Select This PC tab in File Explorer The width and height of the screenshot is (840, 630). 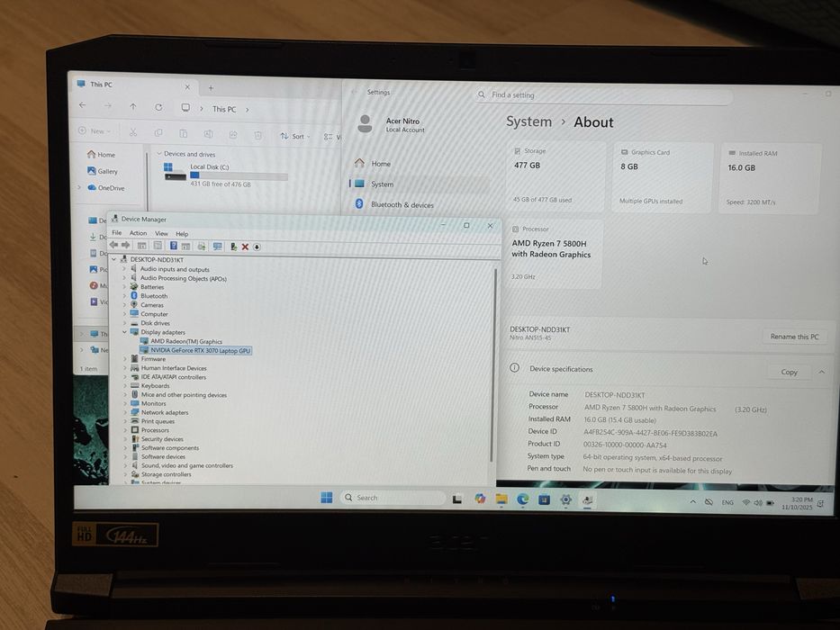pyautogui.click(x=134, y=85)
